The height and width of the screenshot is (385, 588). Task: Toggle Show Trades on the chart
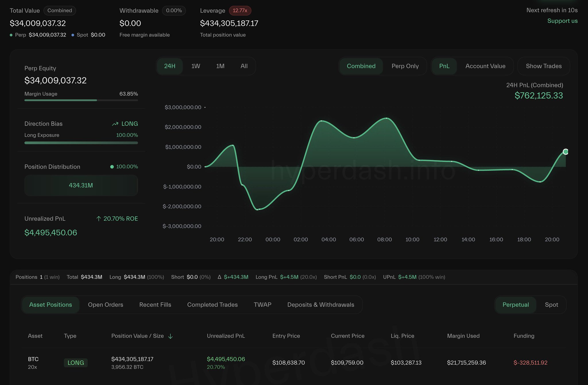coord(544,66)
